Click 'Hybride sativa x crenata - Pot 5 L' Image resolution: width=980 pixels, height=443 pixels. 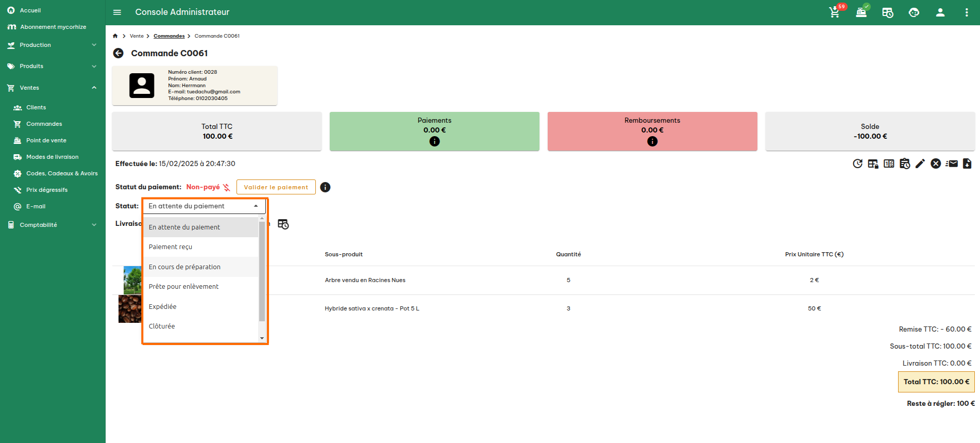click(372, 308)
